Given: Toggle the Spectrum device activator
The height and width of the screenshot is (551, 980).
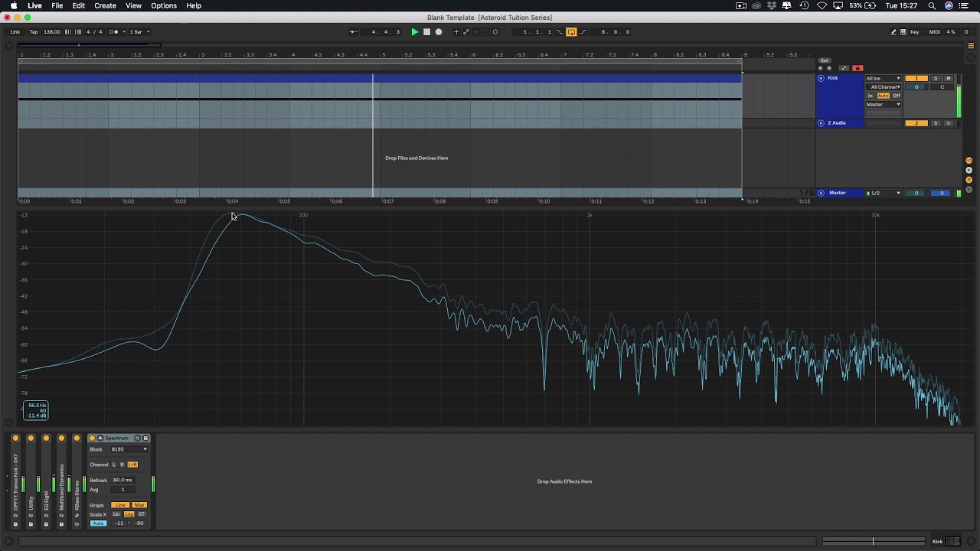Looking at the screenshot, I should [x=92, y=439].
